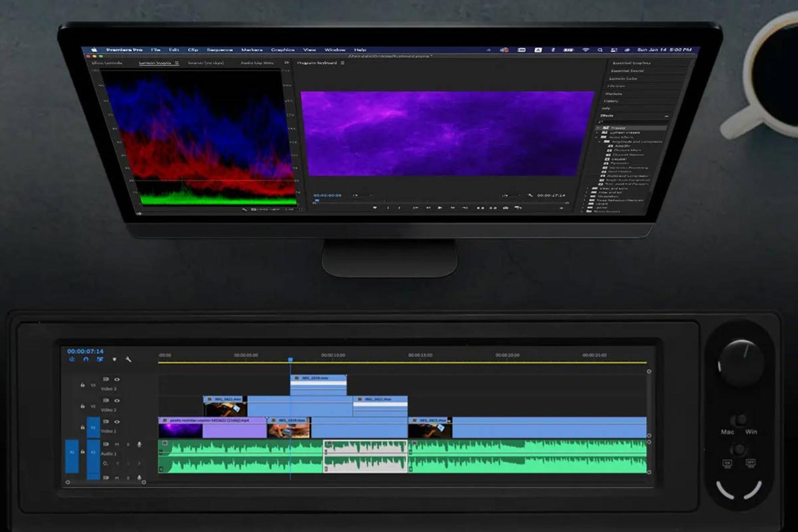Expand the panel tabs overflow chevron
798x532 pixels.
(286, 63)
